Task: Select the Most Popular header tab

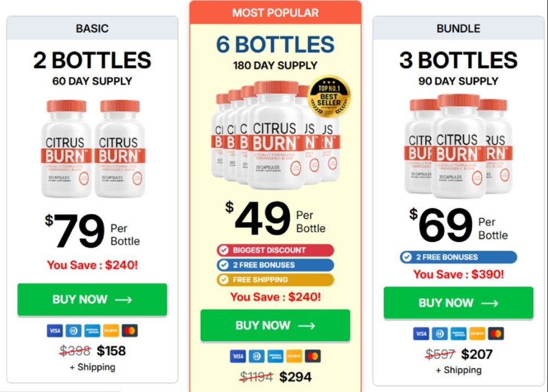Action: pyautogui.click(x=275, y=12)
